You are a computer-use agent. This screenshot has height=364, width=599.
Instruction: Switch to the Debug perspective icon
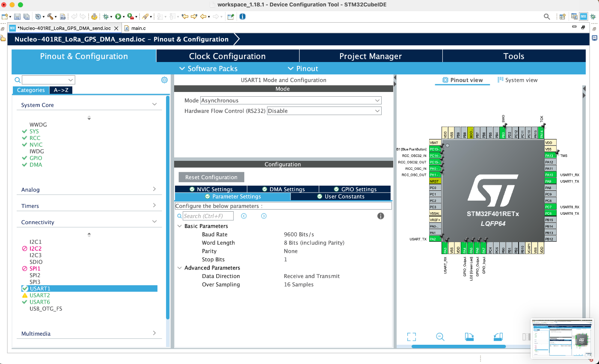[593, 17]
